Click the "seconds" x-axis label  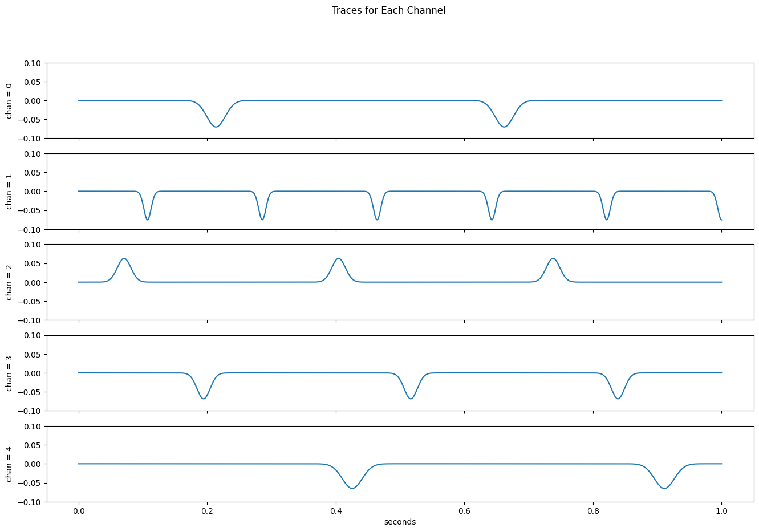coord(400,522)
